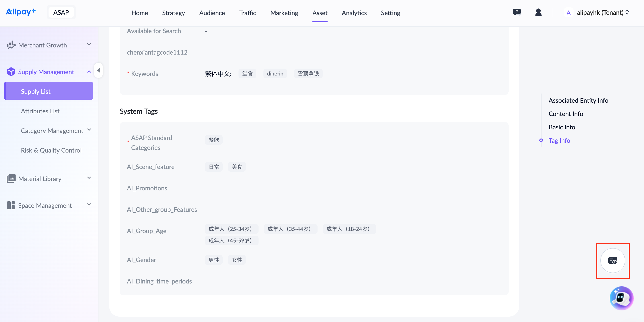
Task: Click the Alipay+ logo
Action: pos(21,12)
